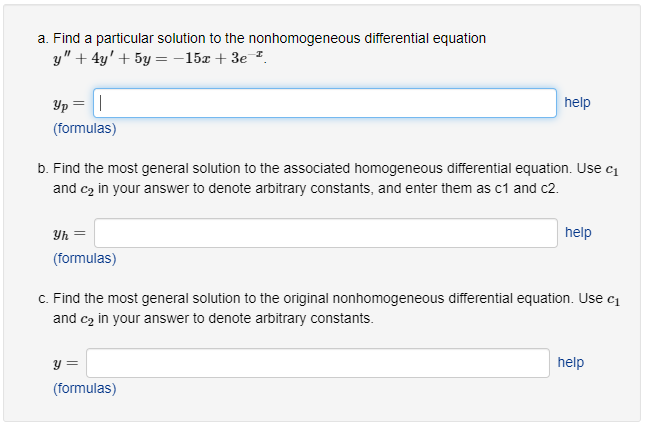
Task: Click the 'b.' list marker
Action: (x=43, y=169)
